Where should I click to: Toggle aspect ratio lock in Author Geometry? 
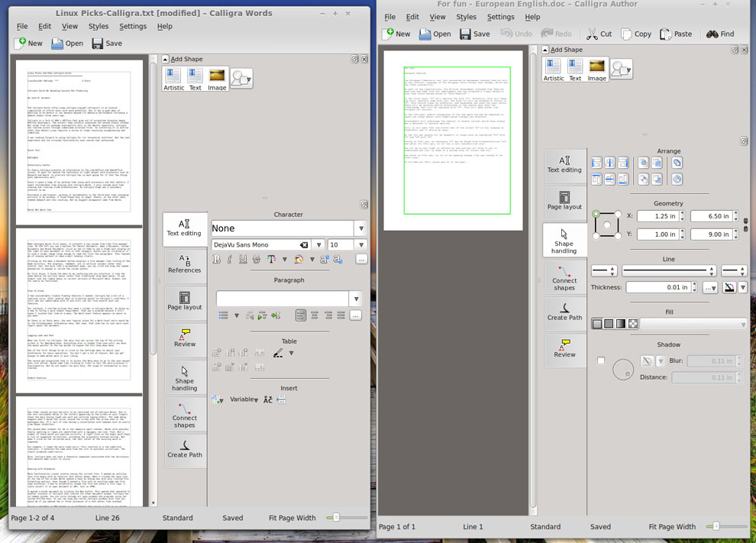click(745, 225)
